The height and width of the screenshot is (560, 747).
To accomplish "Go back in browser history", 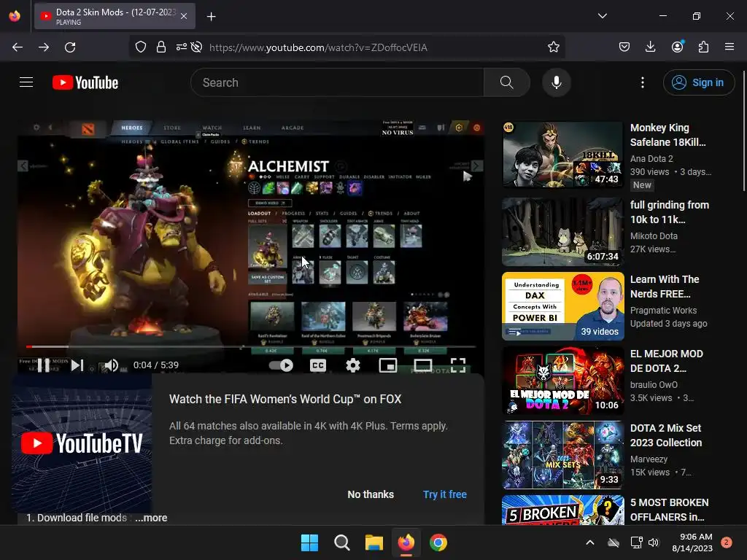I will [18, 47].
